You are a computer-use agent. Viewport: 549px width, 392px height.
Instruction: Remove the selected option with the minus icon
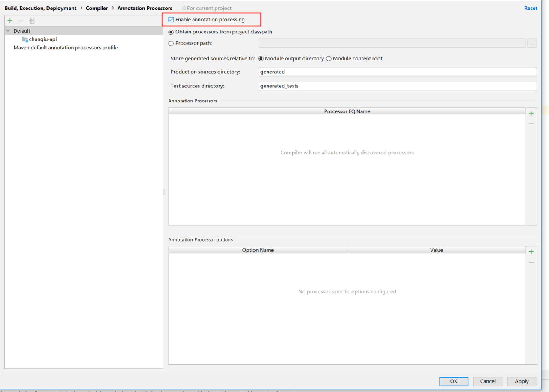[x=531, y=262]
